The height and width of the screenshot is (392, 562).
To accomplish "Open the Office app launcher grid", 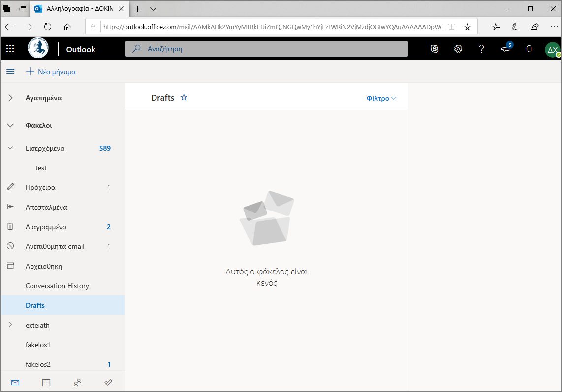I will (x=10, y=49).
